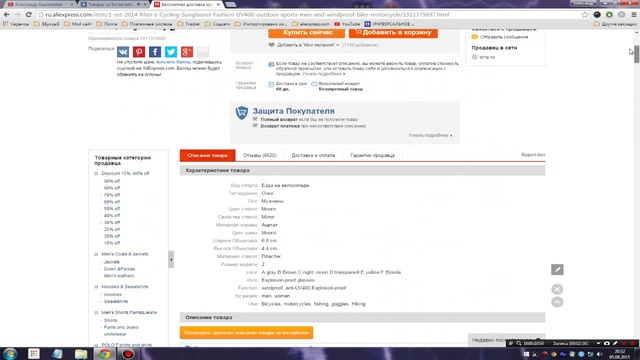Click the edit pencil floating icon
Screen dimensions: 640x360
[x=557, y=269]
